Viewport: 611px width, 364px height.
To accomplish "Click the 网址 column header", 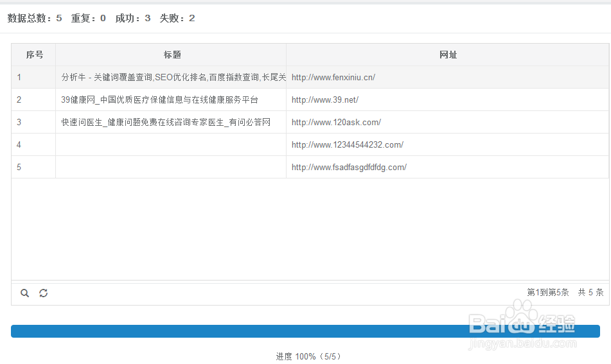I will tap(448, 55).
